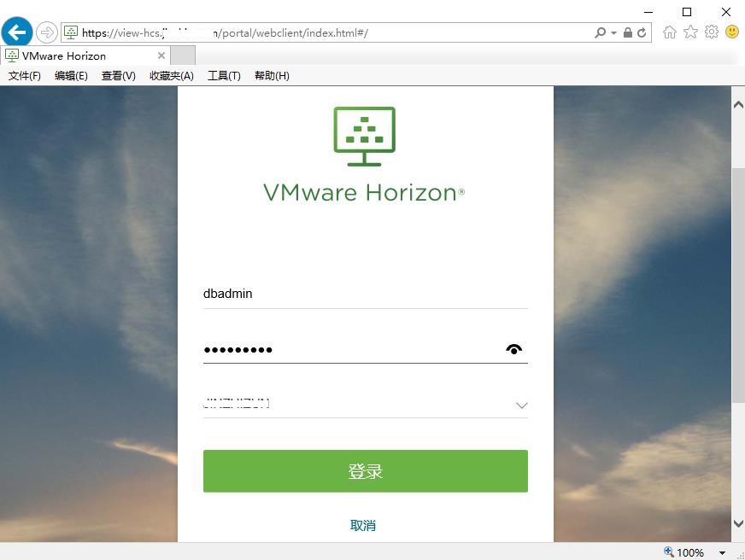Screen dimensions: 745x560
Task: Click the search magnifier in the address bar
Action: (601, 32)
